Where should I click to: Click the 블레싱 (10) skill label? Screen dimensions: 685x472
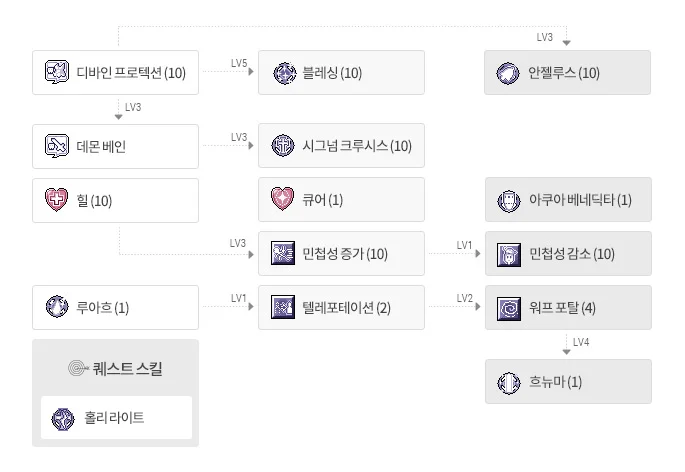[x=332, y=73]
